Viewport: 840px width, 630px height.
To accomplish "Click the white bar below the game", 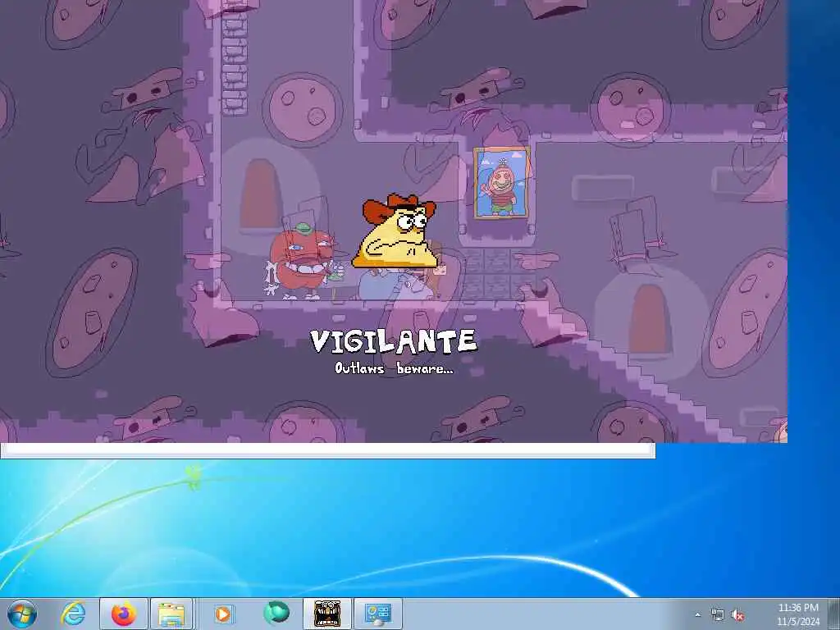I will (x=328, y=450).
